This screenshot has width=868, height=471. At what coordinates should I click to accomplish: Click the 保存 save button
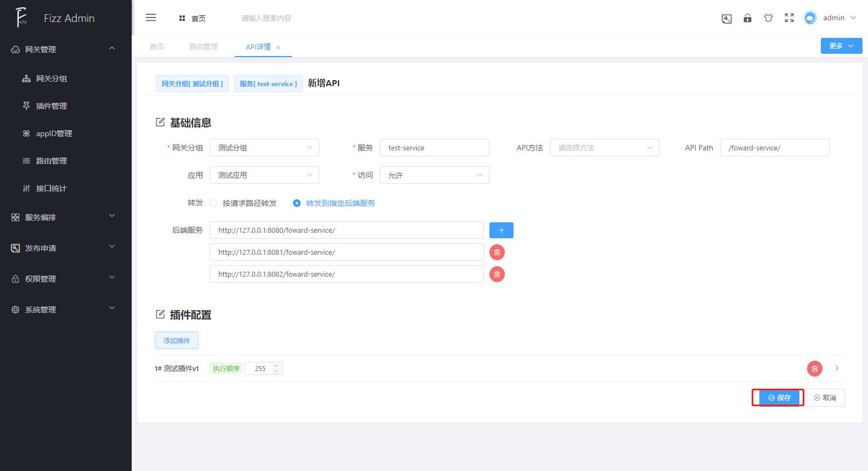780,397
